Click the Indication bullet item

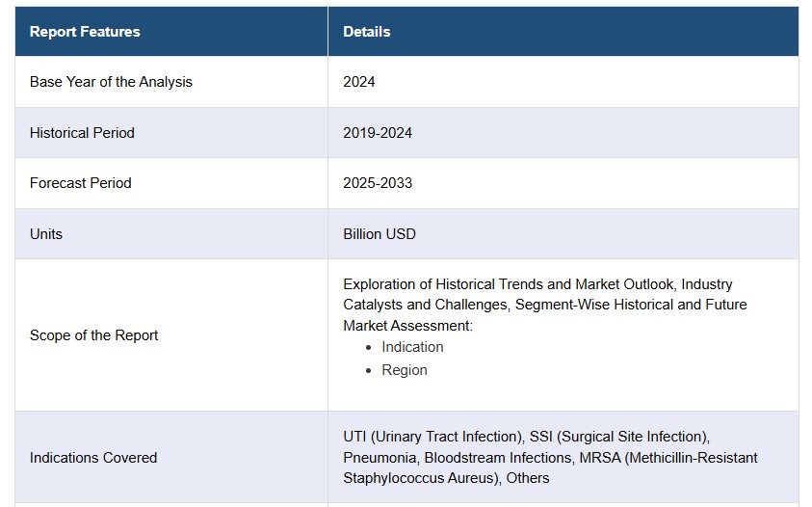(412, 347)
